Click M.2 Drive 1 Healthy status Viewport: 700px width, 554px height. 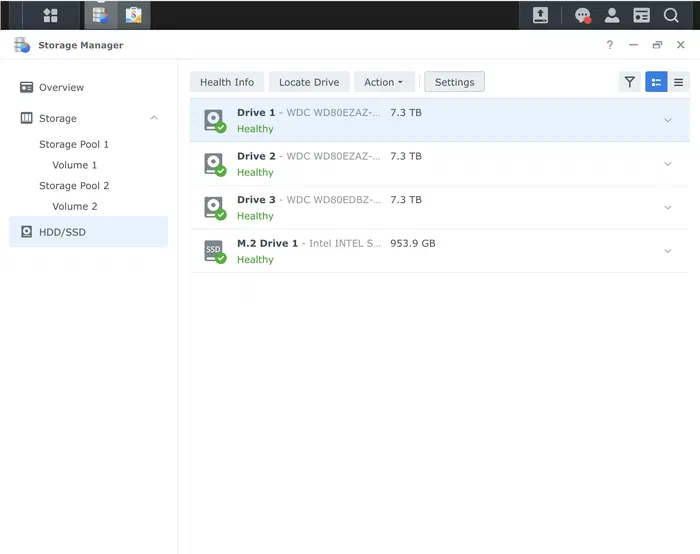(255, 260)
